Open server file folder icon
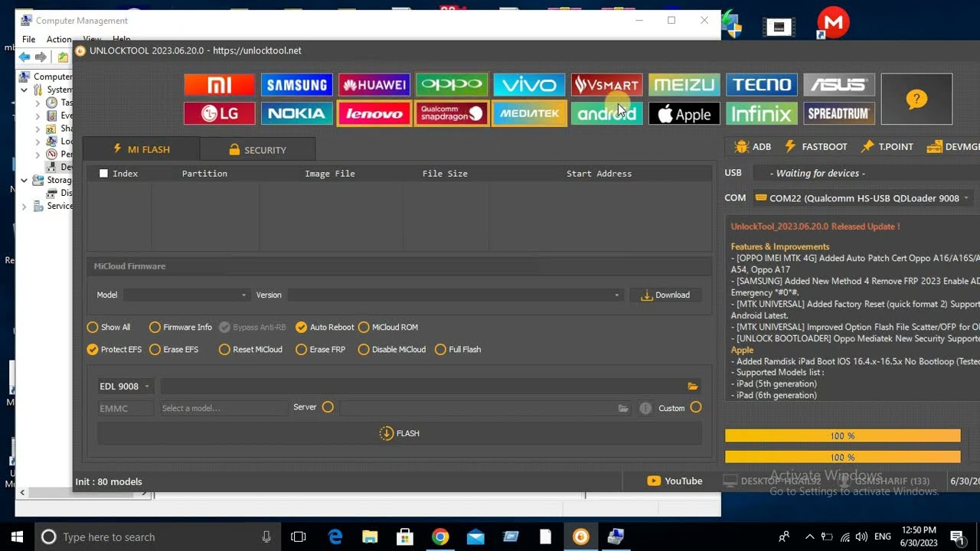980x551 pixels. tap(623, 409)
